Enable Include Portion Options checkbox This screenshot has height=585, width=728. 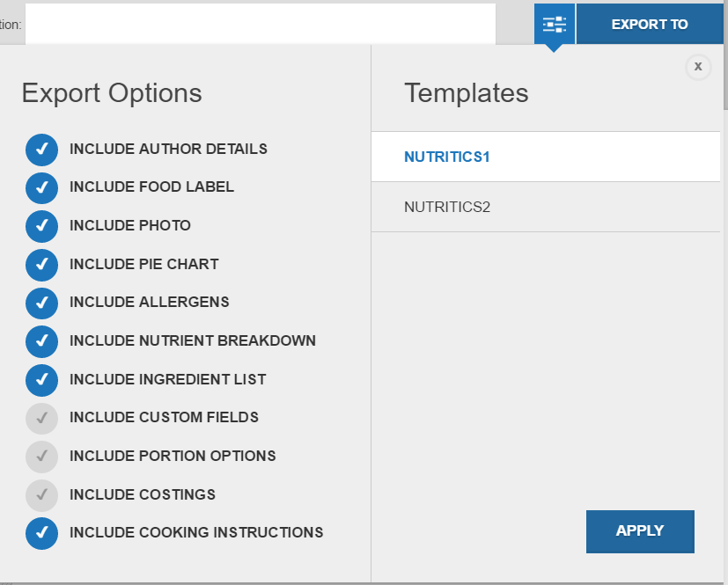tap(41, 457)
